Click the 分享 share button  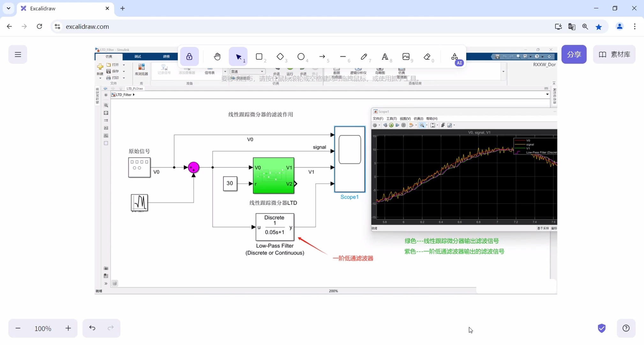point(573,54)
